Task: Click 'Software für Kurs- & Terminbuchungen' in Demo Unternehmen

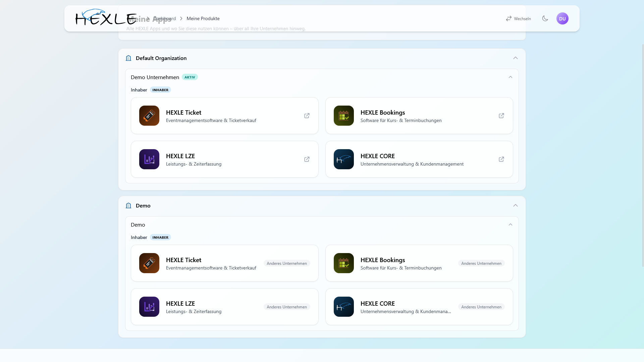Action: [401, 120]
